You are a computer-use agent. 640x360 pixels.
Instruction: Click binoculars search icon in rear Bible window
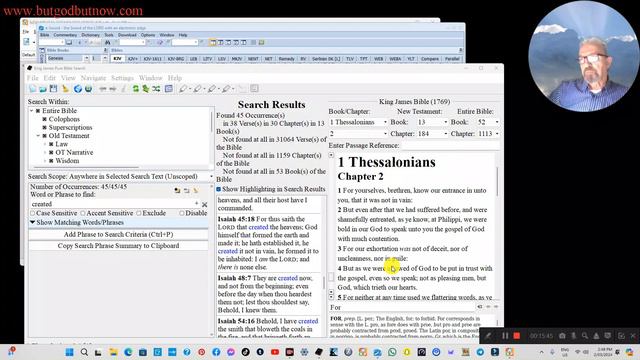click(108, 42)
